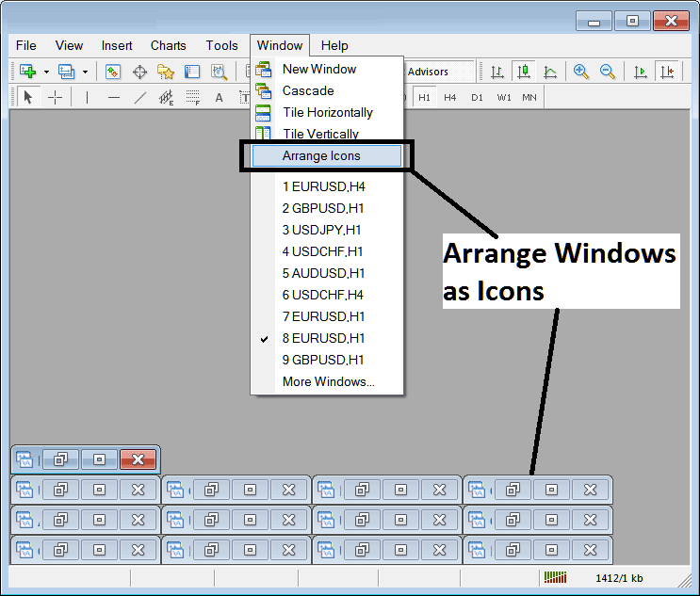Toggle Candlesticks chart mode
Screen dimensions: 700x596
point(523,72)
